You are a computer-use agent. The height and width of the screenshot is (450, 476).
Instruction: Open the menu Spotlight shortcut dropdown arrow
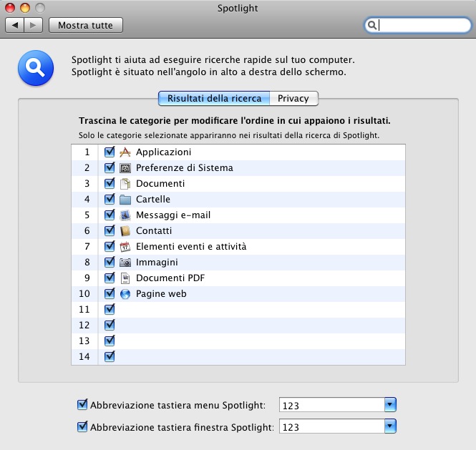pyautogui.click(x=390, y=405)
